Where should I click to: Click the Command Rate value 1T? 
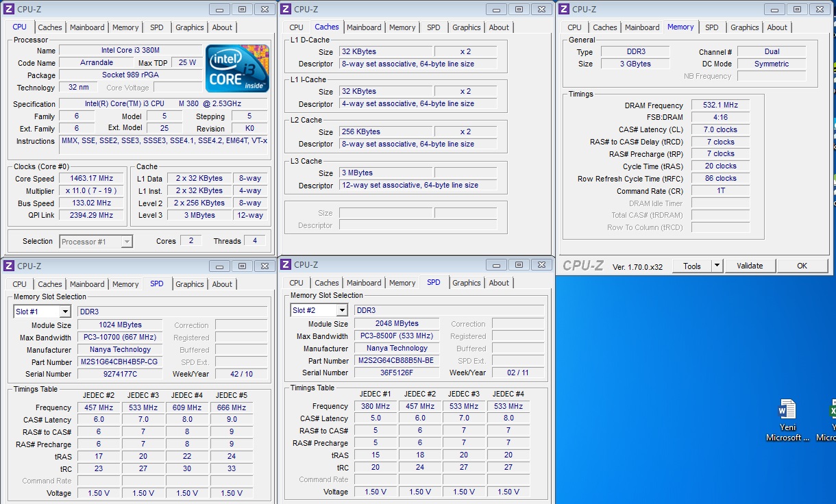point(720,190)
